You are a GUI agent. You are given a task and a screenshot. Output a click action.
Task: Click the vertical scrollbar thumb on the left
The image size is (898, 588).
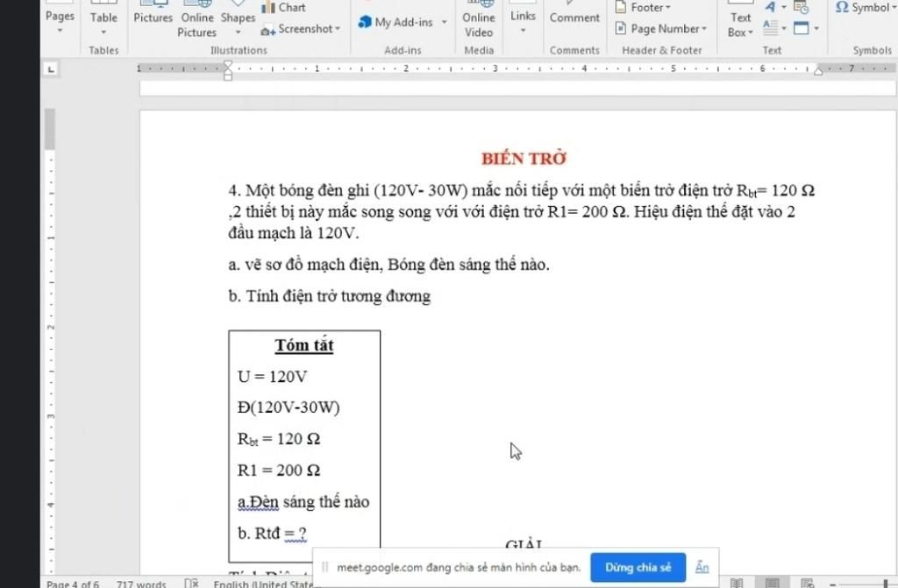pyautogui.click(x=50, y=129)
